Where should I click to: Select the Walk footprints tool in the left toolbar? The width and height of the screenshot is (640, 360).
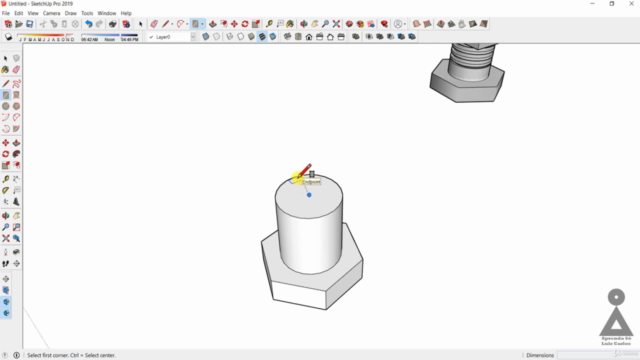(x=6, y=264)
